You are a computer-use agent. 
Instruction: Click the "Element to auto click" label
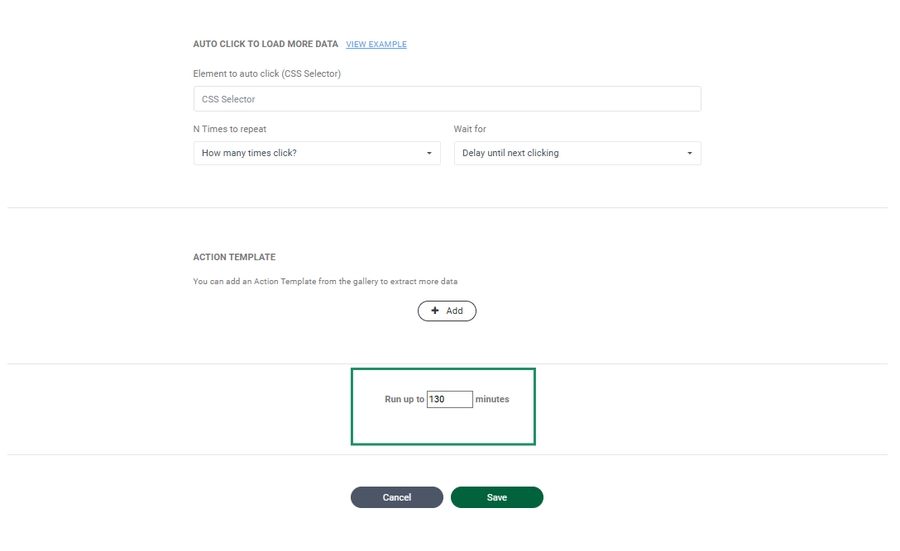click(267, 74)
